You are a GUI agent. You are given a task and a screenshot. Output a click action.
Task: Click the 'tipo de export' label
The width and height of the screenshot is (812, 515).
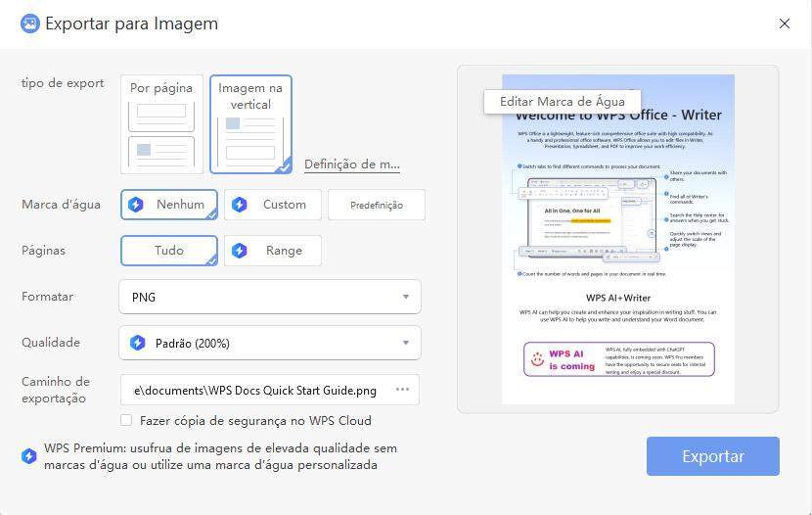pos(63,83)
